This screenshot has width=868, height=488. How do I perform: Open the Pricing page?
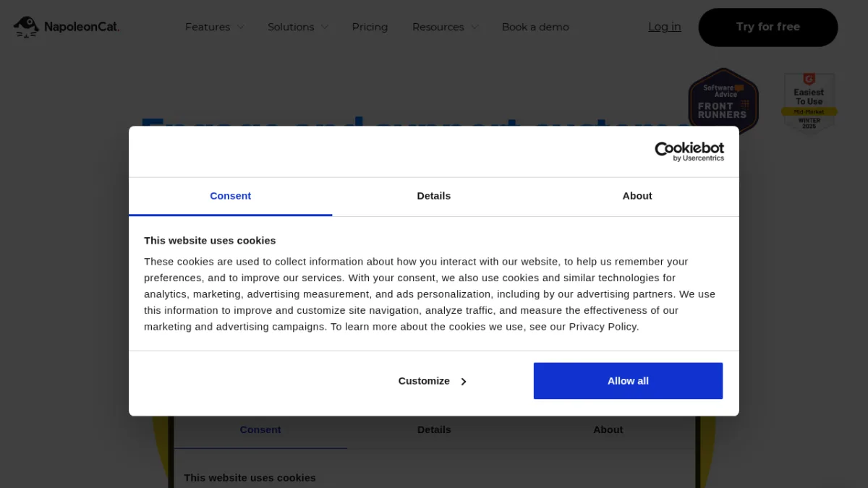pyautogui.click(x=370, y=27)
